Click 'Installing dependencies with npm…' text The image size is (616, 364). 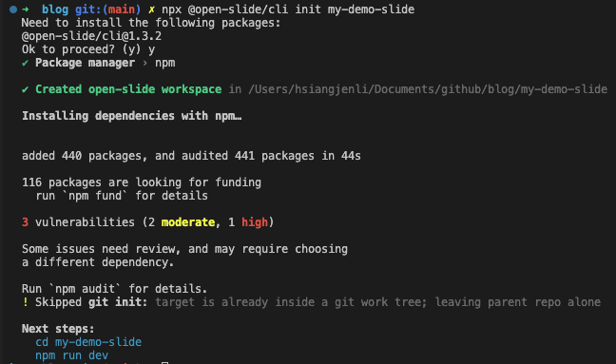point(131,116)
